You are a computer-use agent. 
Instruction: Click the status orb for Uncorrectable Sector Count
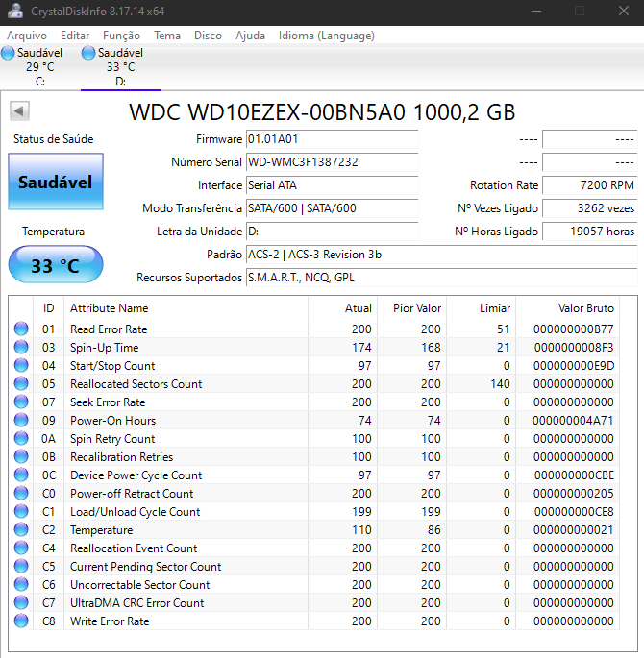(21, 584)
